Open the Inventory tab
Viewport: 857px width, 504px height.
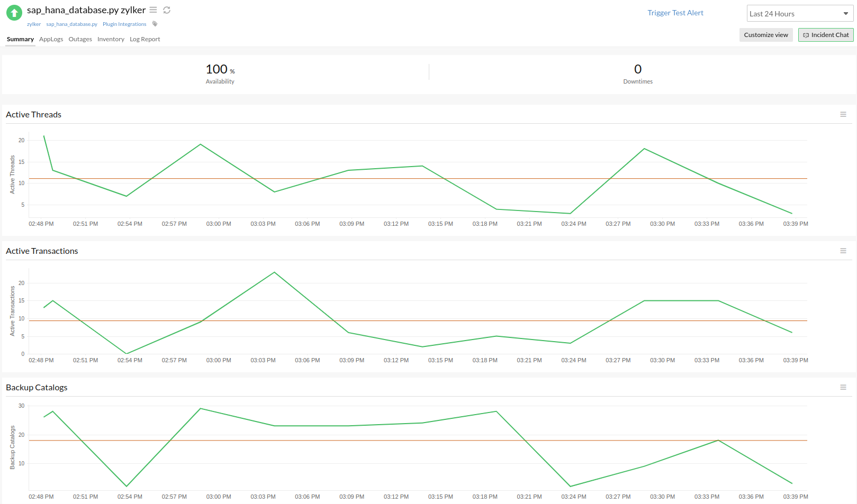point(111,39)
